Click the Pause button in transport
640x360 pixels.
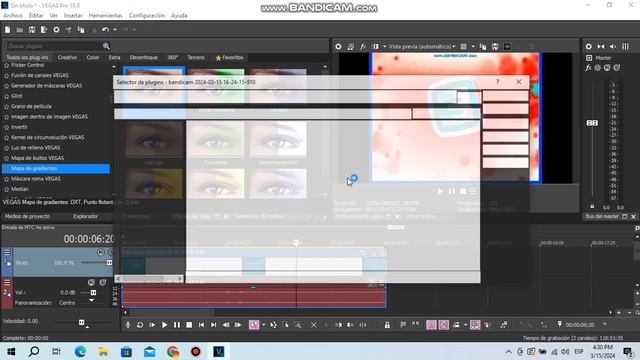[177, 325]
